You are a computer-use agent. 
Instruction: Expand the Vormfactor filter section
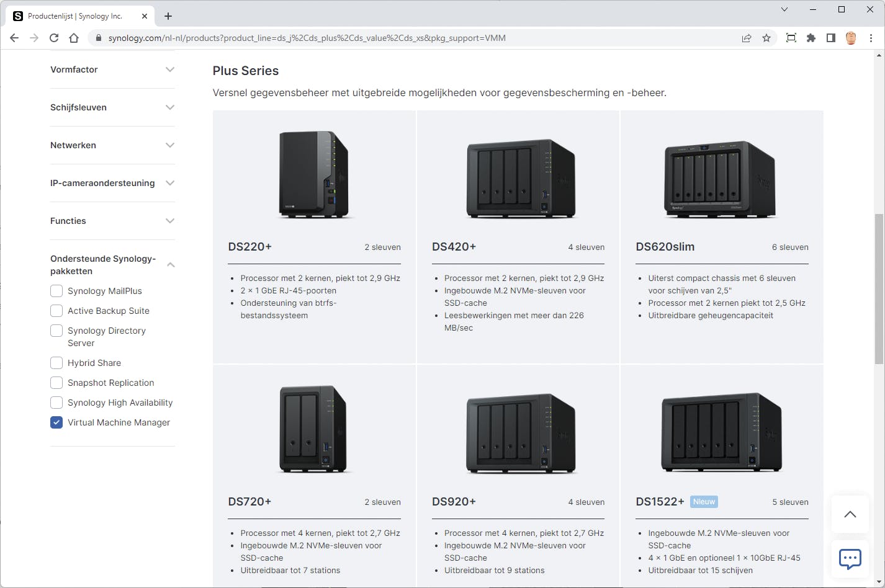click(x=170, y=69)
